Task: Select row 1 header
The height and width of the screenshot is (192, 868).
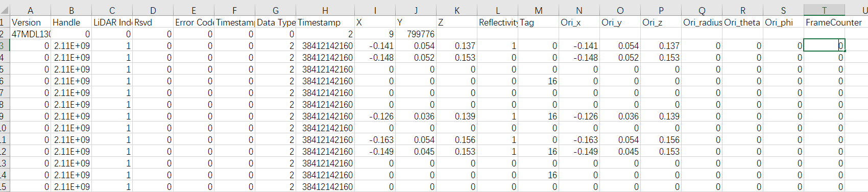Action: click(x=5, y=22)
